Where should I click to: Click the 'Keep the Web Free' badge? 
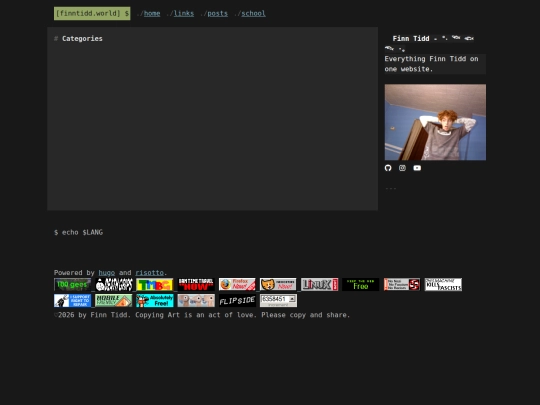[361, 284]
